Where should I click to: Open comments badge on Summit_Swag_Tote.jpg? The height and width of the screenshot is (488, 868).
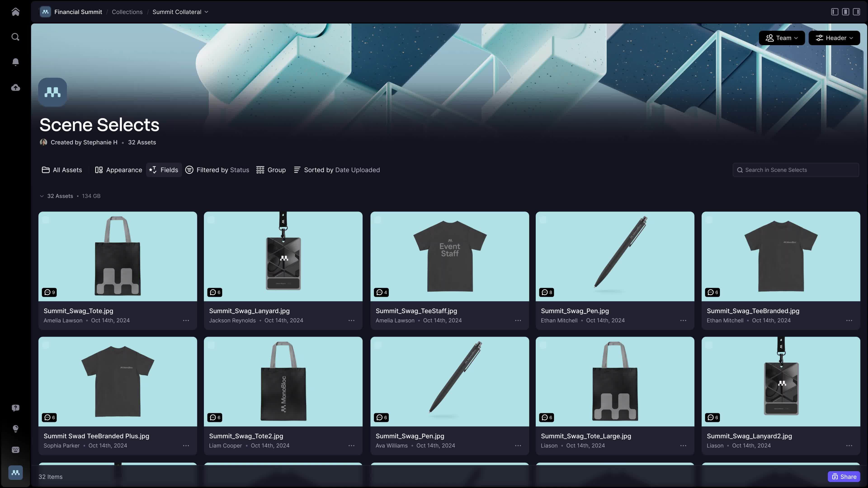click(x=49, y=292)
